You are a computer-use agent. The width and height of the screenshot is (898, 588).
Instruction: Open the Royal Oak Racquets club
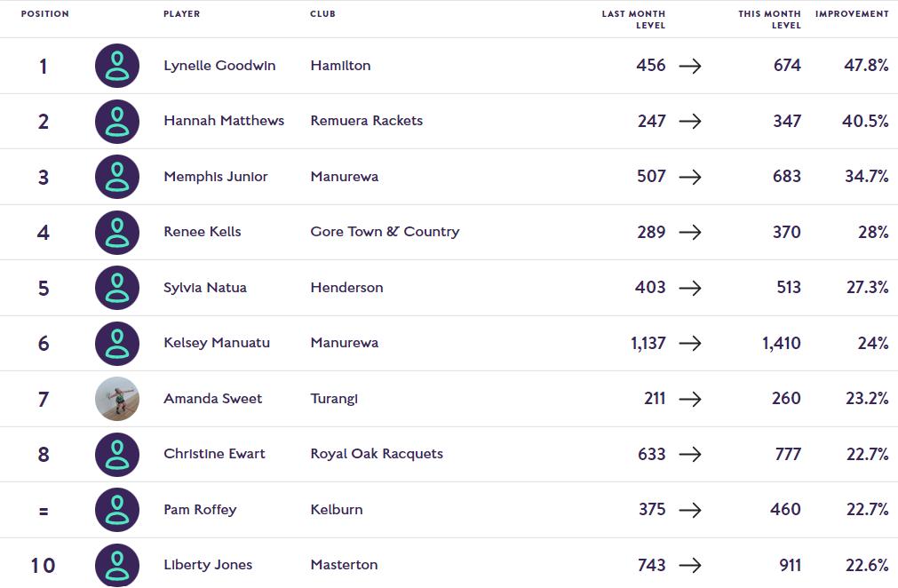[x=377, y=454]
